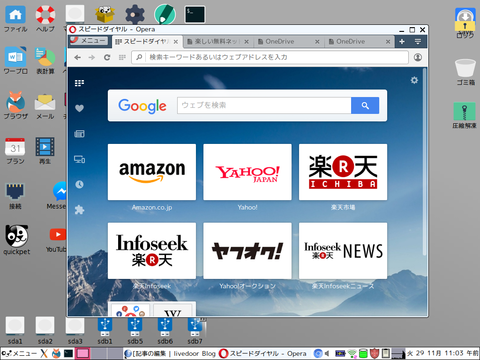Image resolution: width=480 pixels, height=360 pixels.
Task: Open the heart bookmarks sidebar icon
Action: pos(79,108)
